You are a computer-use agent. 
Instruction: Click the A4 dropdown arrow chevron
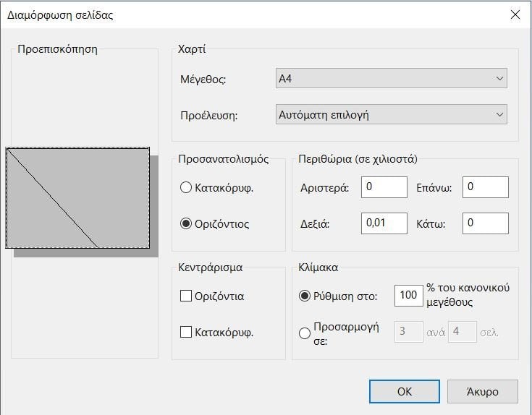pyautogui.click(x=499, y=78)
